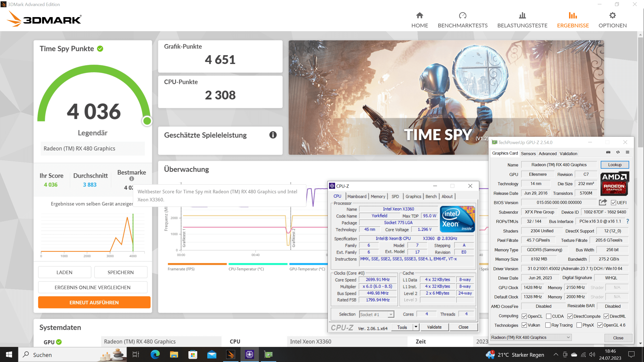
Task: Click the teal CPU-Temperatur legend bar
Action: pos(258,264)
